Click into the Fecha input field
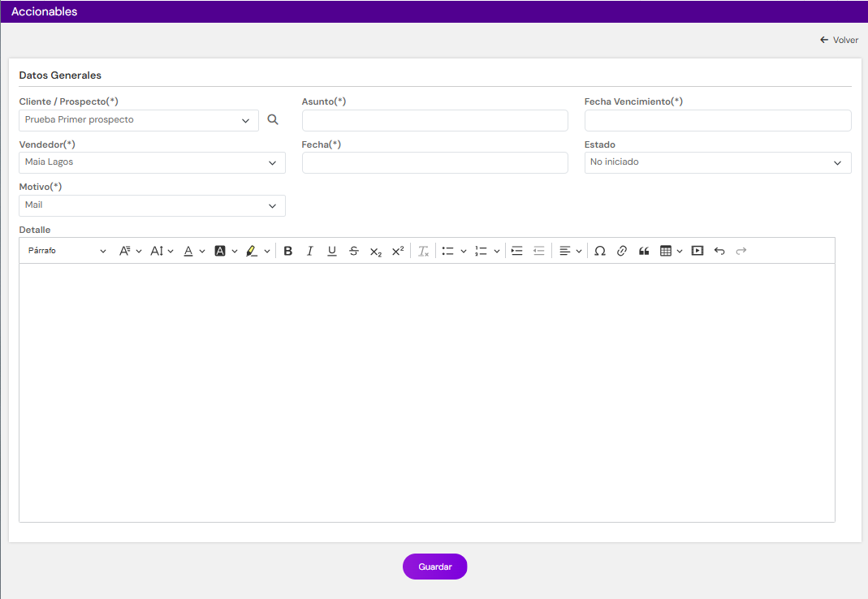Image resolution: width=868 pixels, height=599 pixels. [435, 163]
